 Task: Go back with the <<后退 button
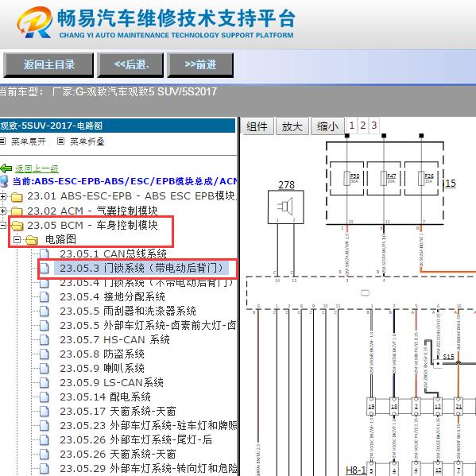click(x=130, y=64)
